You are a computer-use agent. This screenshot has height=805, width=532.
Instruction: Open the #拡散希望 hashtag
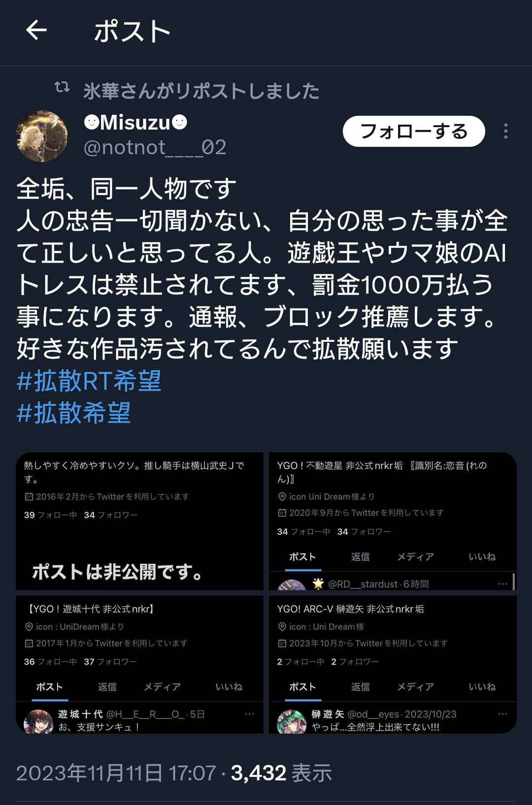(x=74, y=413)
